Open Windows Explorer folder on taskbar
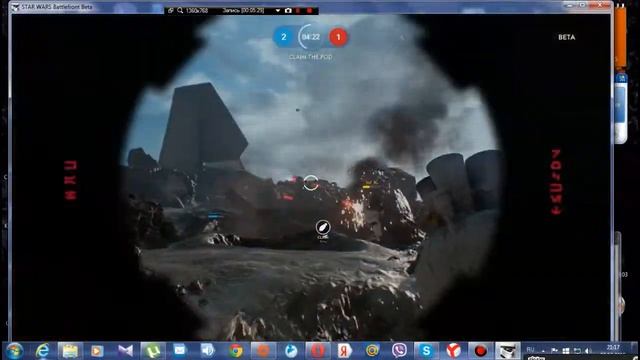The height and width of the screenshot is (360, 640). (x=70, y=351)
